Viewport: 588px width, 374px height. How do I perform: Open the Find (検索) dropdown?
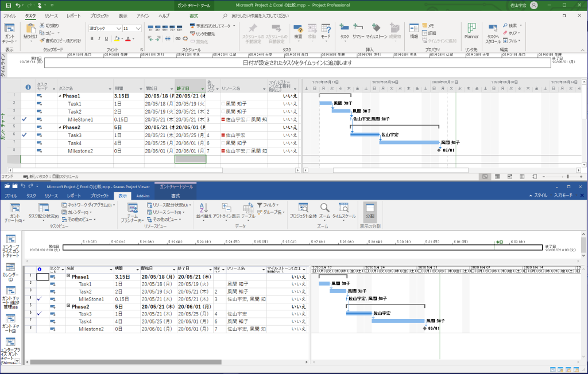pyautogui.click(x=512, y=25)
